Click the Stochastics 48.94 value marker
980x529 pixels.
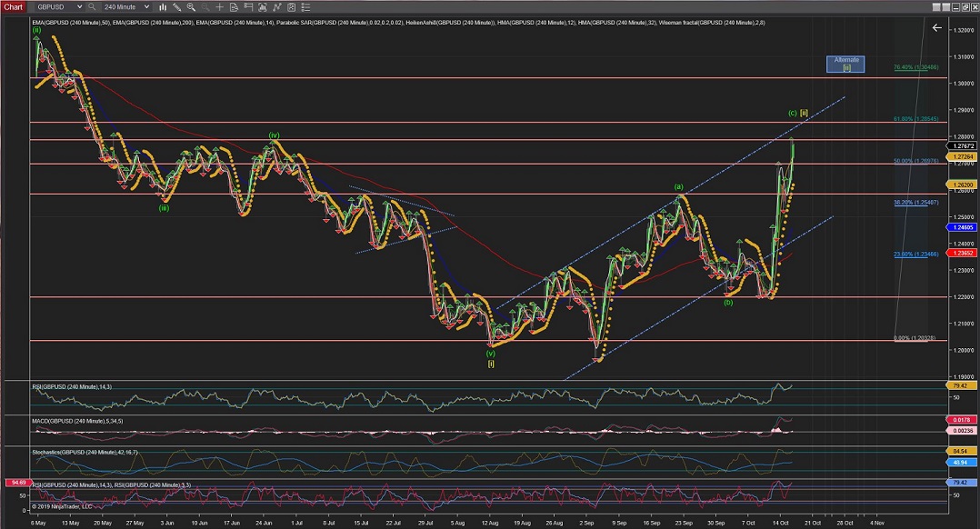[962, 462]
